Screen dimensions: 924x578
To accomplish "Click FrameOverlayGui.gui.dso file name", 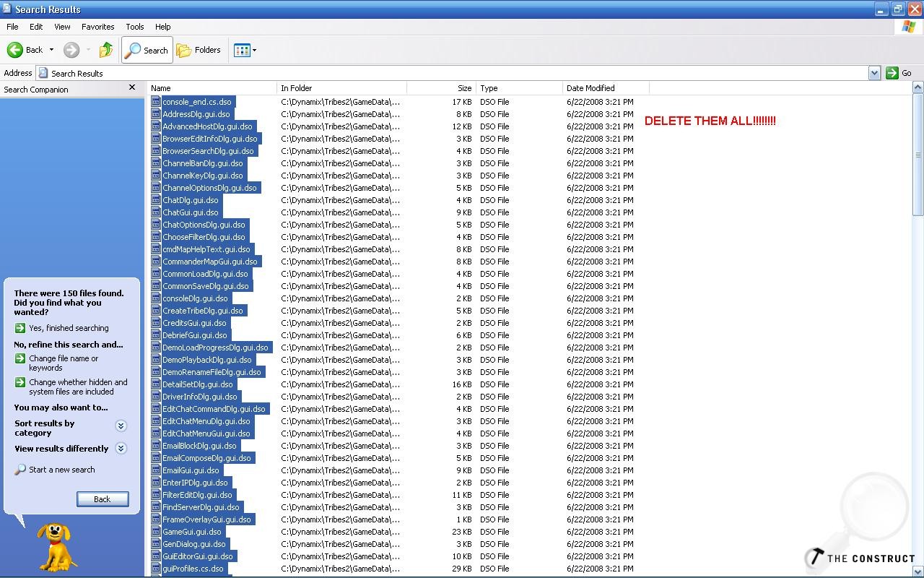I will pos(206,519).
